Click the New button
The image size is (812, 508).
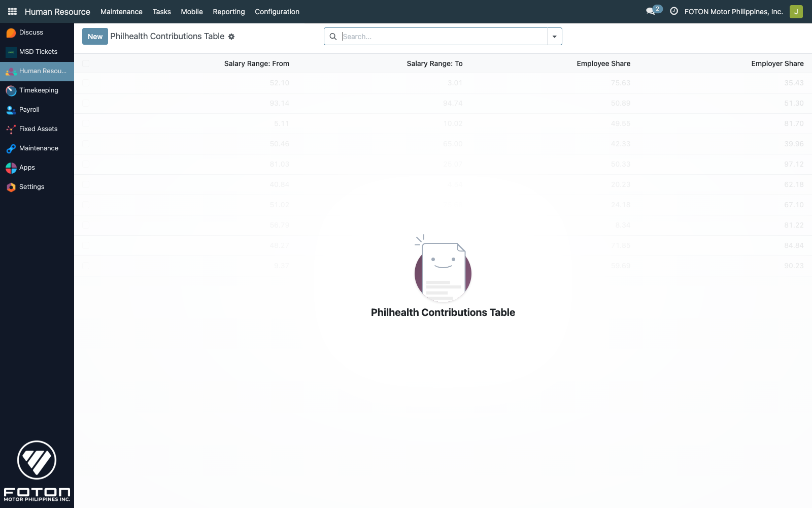[95, 37]
